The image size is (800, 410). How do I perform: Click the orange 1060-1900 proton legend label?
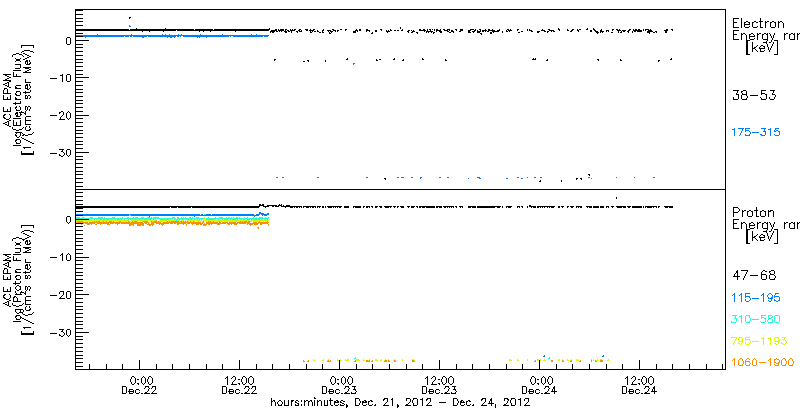[x=763, y=363]
